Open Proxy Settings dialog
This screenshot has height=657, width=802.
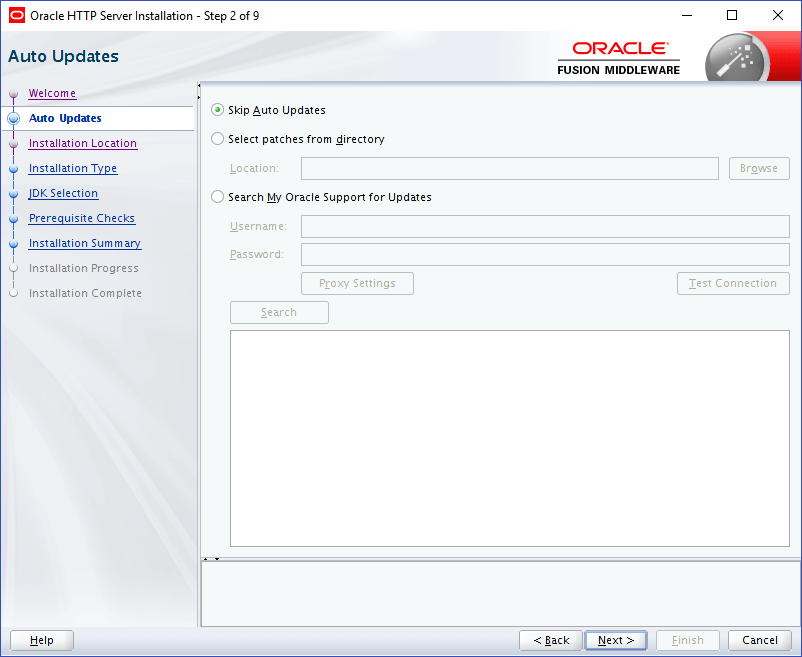[x=357, y=283]
